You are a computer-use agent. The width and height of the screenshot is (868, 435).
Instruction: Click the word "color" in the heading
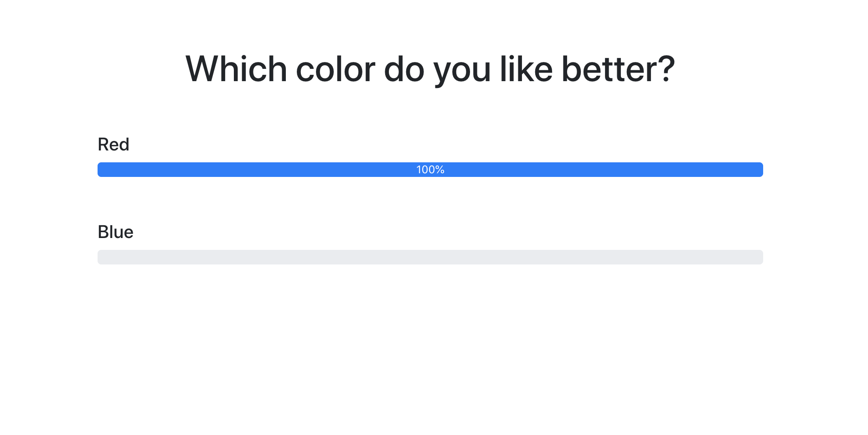[x=336, y=69]
